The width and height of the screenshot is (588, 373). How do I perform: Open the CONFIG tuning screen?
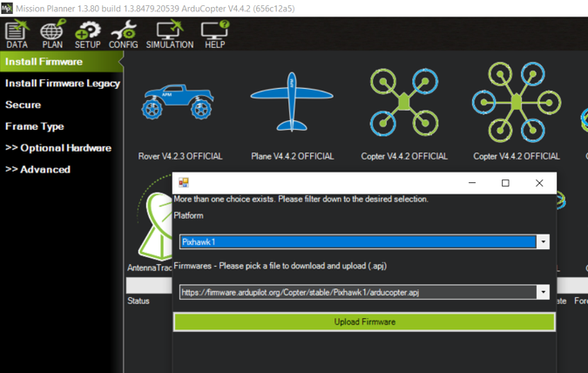point(124,35)
